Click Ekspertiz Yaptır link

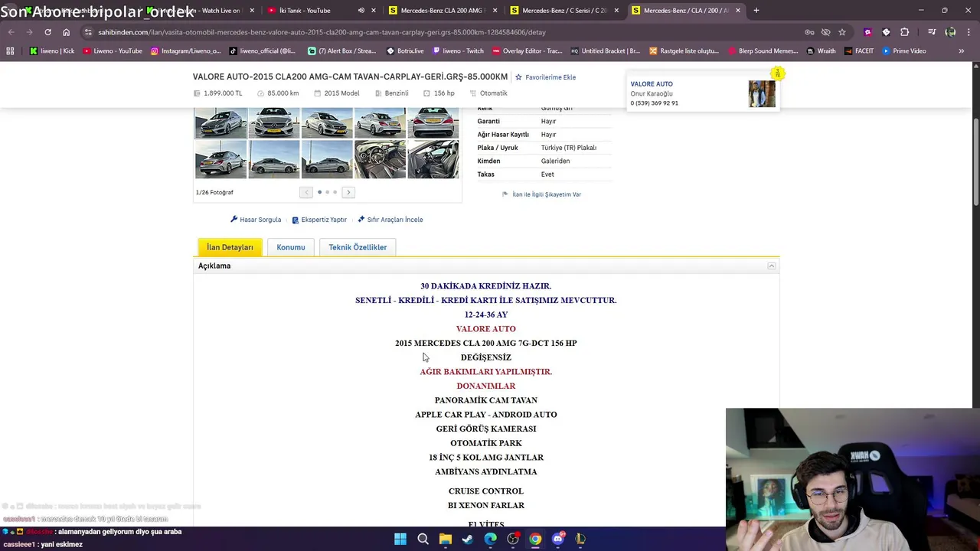[x=319, y=220]
